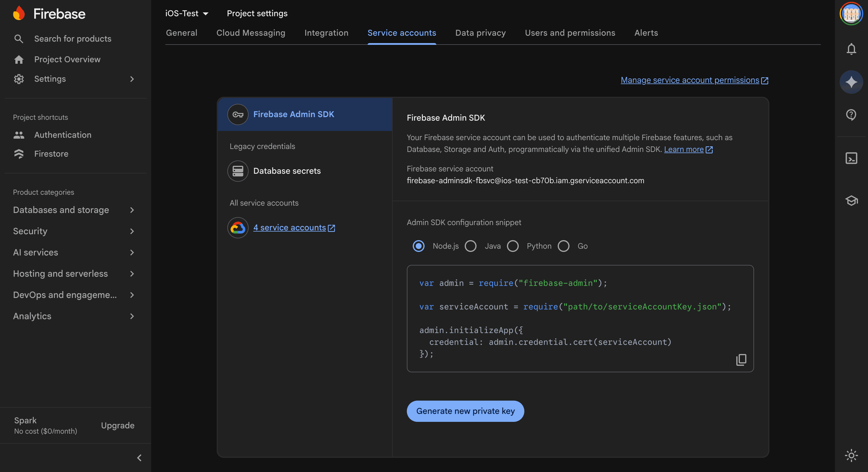This screenshot has width=868, height=472.
Task: Click the Google Cloud logo icon
Action: click(238, 227)
